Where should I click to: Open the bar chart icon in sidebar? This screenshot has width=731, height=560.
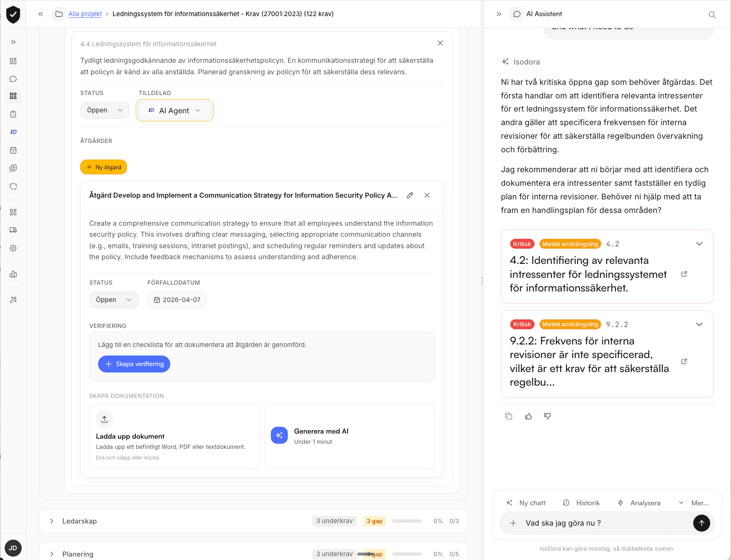point(13,274)
